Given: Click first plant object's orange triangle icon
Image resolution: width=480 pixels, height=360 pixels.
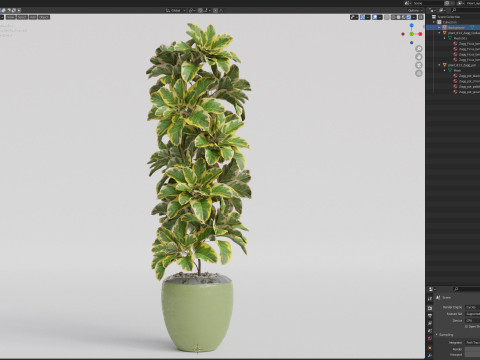Looking at the screenshot, I should (444, 33).
